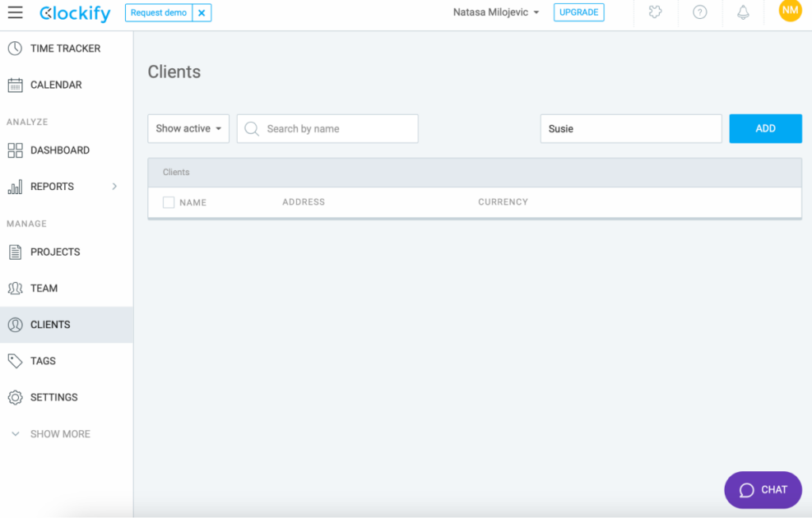The image size is (812, 518).
Task: Open the NM avatar menu
Action: [789, 12]
